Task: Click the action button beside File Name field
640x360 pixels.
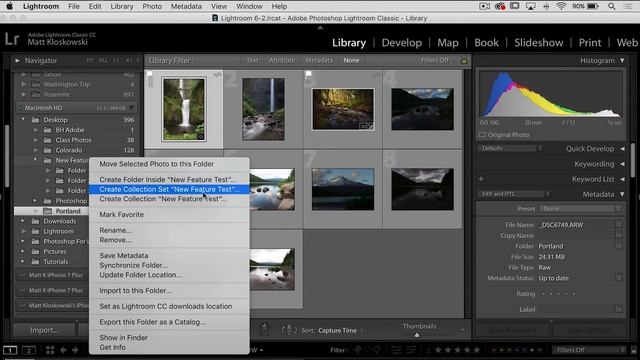Action: point(619,225)
